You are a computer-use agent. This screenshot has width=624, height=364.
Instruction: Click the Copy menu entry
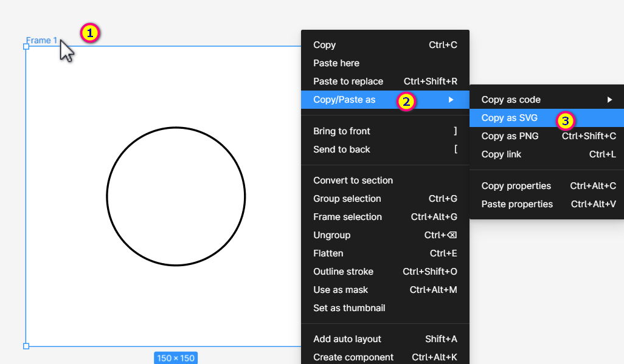click(x=325, y=45)
